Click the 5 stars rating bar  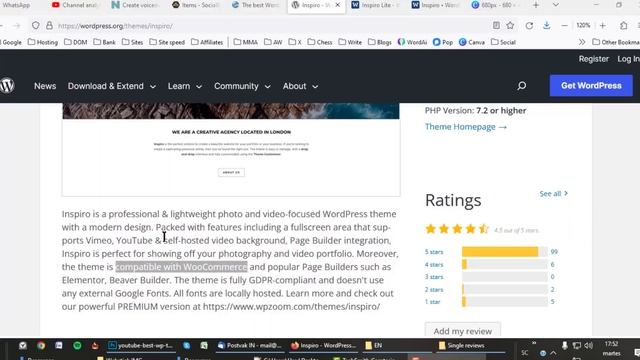(x=504, y=252)
